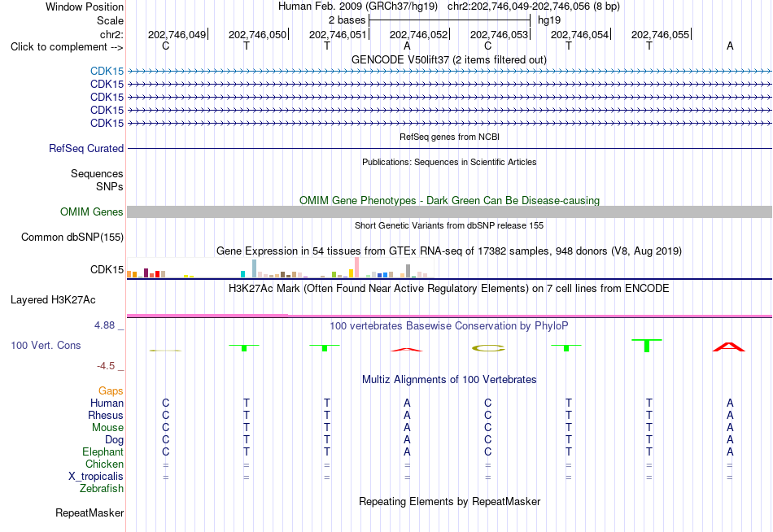Click coordinate label 202,746,054
Image resolution: width=773 pixels, height=532 pixels.
pyautogui.click(x=579, y=34)
